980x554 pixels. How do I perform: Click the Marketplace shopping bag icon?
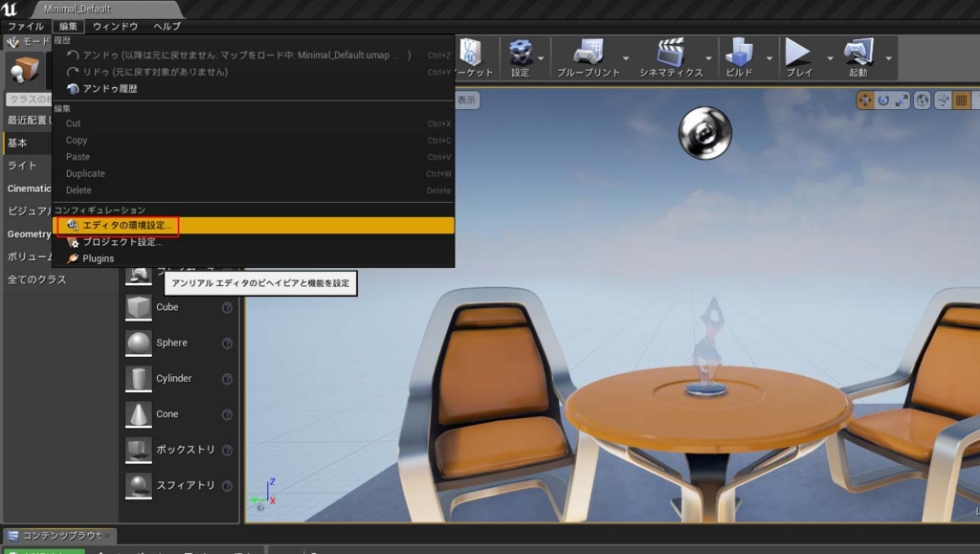(x=471, y=53)
